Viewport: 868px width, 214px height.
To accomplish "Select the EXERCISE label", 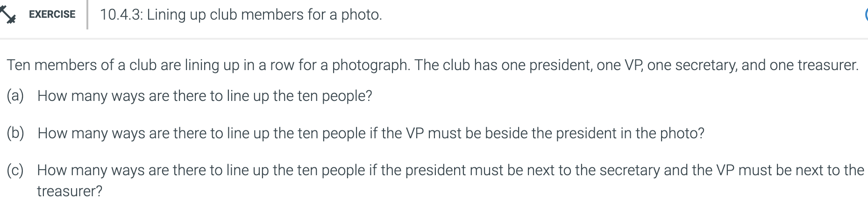I will tap(52, 14).
